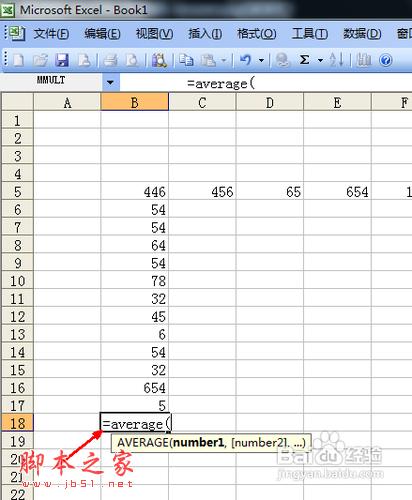Click cell B11 containing 32
The height and width of the screenshot is (500, 412).
point(135,299)
